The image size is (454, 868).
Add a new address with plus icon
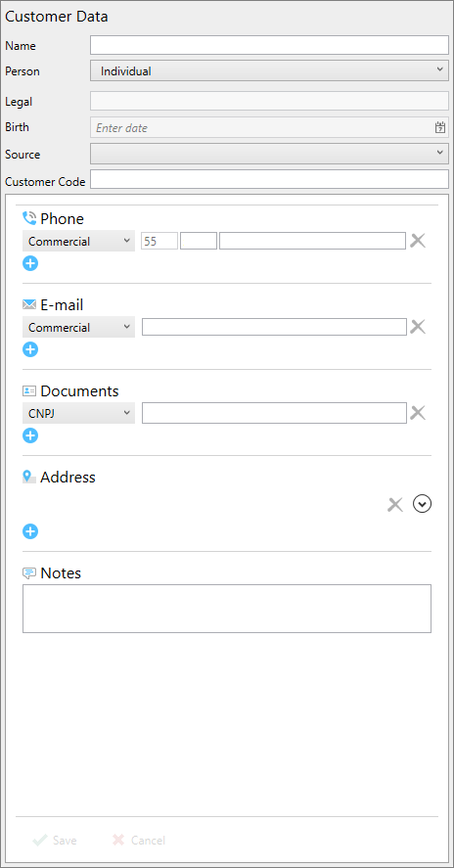(30, 531)
